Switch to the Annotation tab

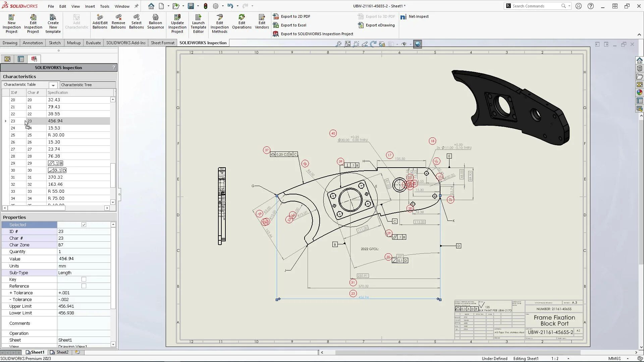pyautogui.click(x=33, y=43)
